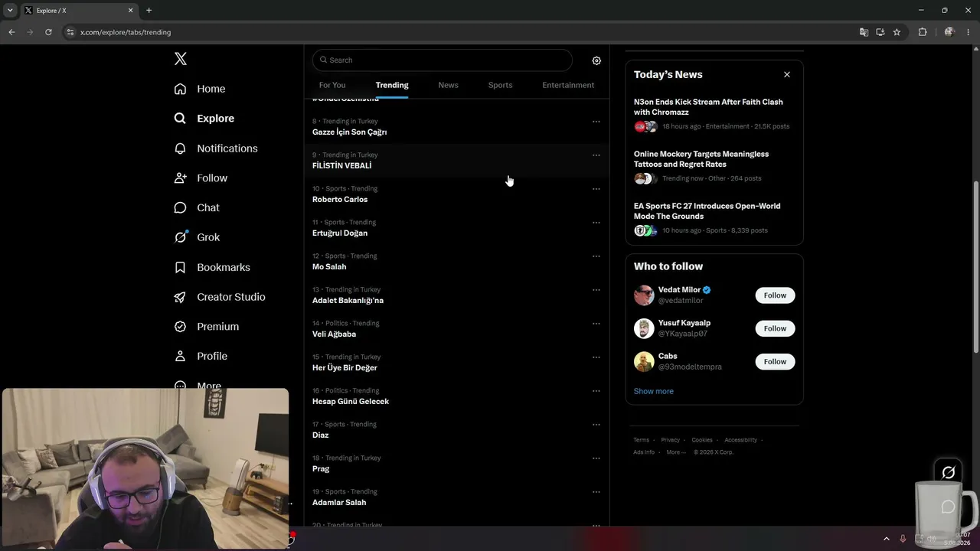The image size is (980, 551).
Task: Open the Premium badge icon in the sidebar
Action: (x=180, y=327)
